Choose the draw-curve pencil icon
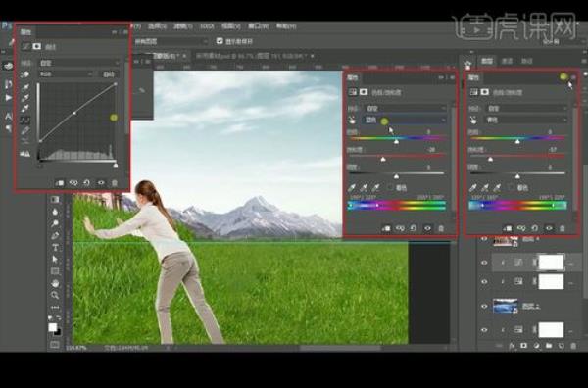This screenshot has height=388, width=588. pos(25,130)
